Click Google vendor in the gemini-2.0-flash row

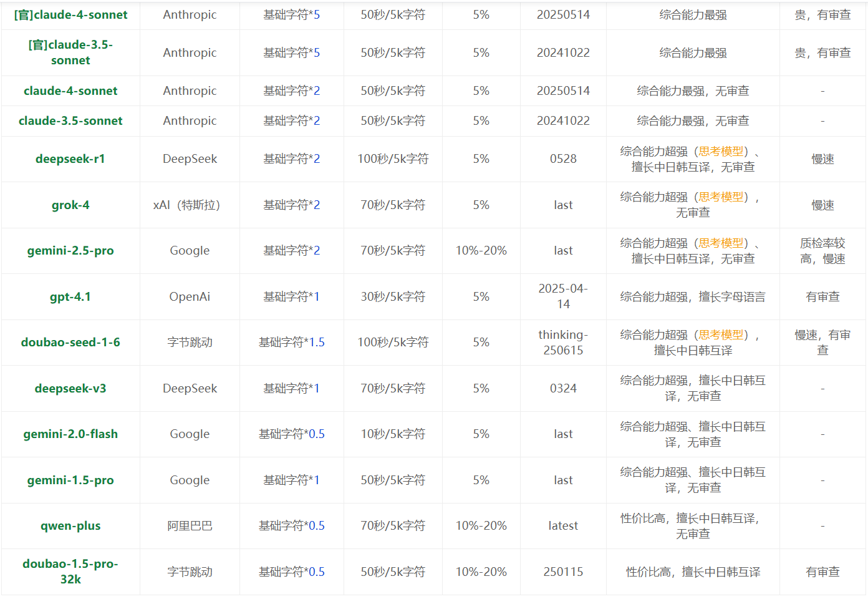(x=190, y=434)
